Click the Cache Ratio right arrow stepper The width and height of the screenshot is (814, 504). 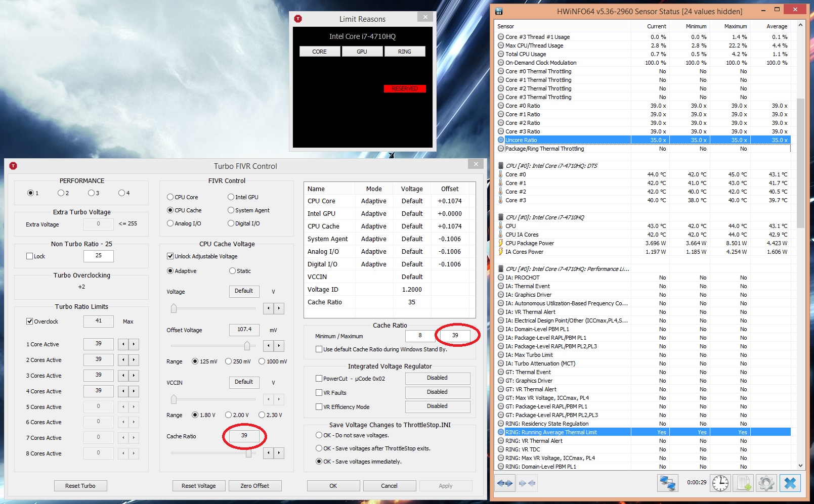279,453
